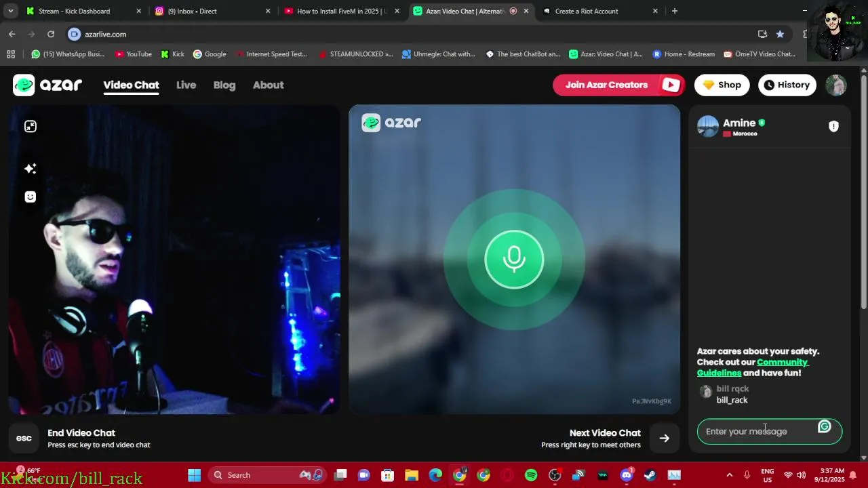Click Join Azar Creators button
This screenshot has height=488, width=868.
pyautogui.click(x=619, y=85)
